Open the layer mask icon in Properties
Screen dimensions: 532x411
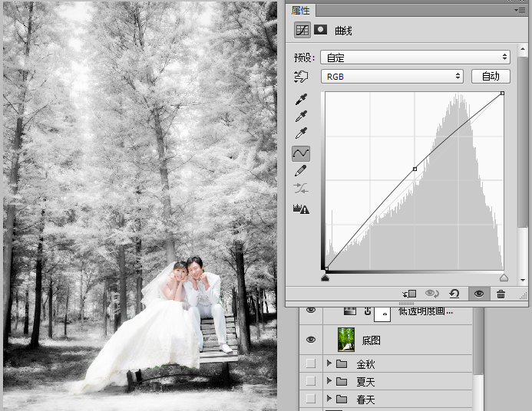(x=320, y=30)
